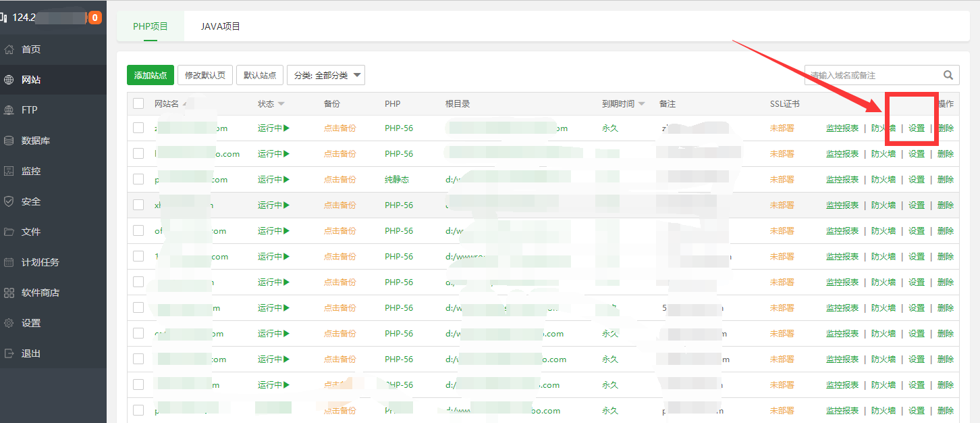Image resolution: width=980 pixels, height=423 pixels.
Task: Open the 监控 monitoring panel
Action: (32, 170)
